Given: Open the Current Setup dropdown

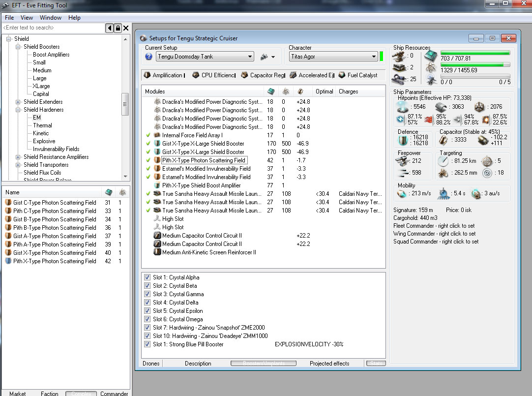Looking at the screenshot, I should (x=250, y=57).
